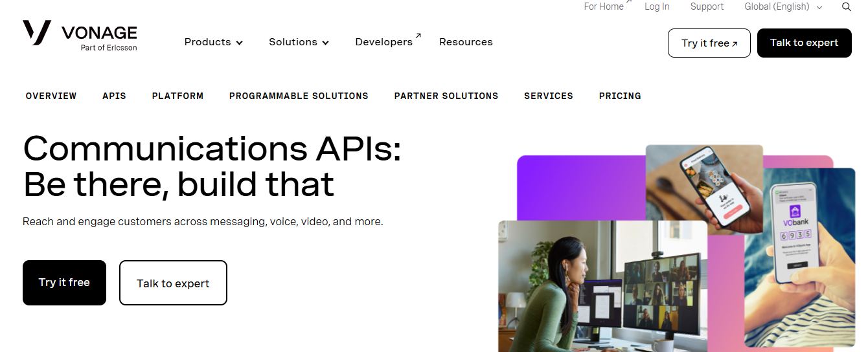Image resolution: width=868 pixels, height=352 pixels.
Task: Expand the Solutions dropdown chevron
Action: [325, 43]
